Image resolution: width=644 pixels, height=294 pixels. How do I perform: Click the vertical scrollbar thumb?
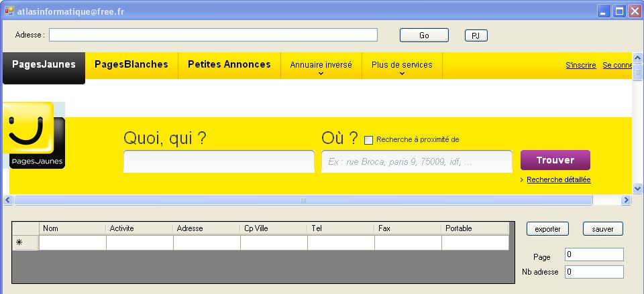[637, 72]
